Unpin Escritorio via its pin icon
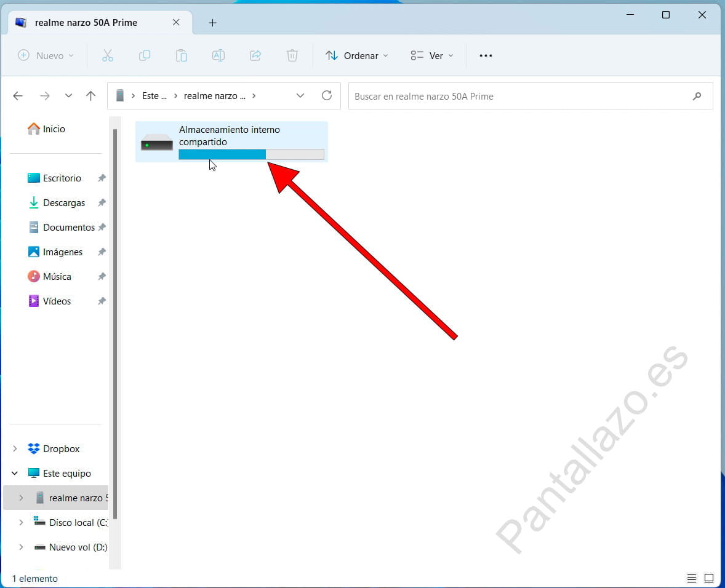Viewport: 725px width, 588px height. 102,178
